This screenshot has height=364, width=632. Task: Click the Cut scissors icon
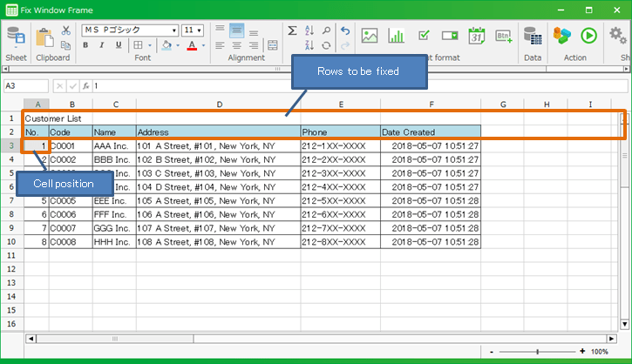[65, 30]
